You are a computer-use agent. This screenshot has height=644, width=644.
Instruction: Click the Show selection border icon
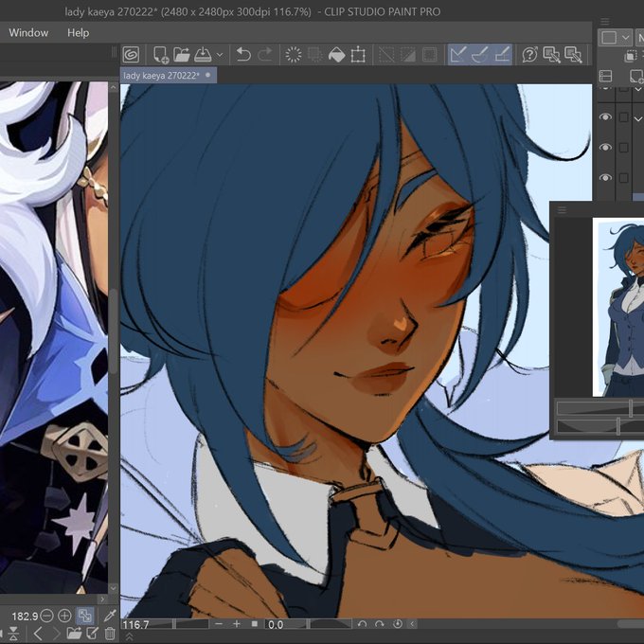[430, 55]
